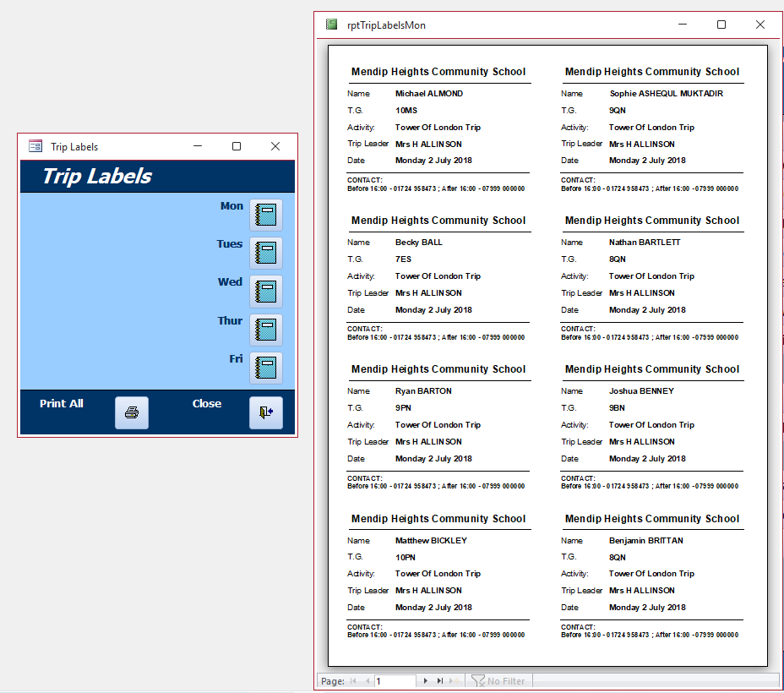
Task: Click the rptTripLabelsMon window report icon
Action: coord(331,25)
